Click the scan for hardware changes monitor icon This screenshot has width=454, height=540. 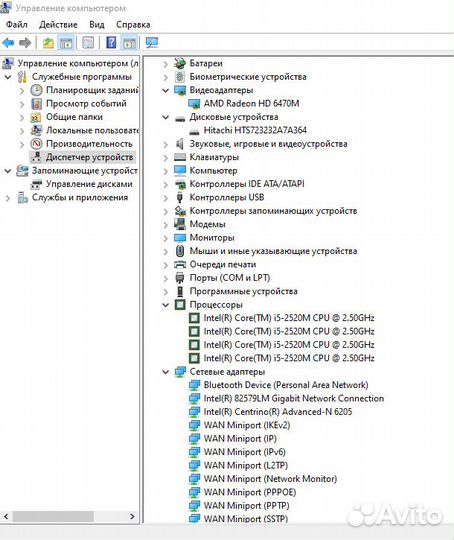(152, 43)
